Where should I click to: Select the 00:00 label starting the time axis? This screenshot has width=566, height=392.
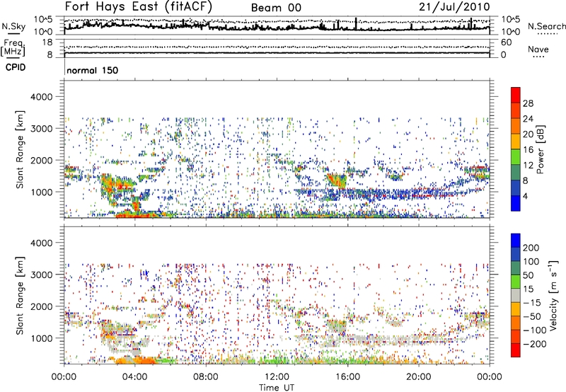(x=64, y=377)
